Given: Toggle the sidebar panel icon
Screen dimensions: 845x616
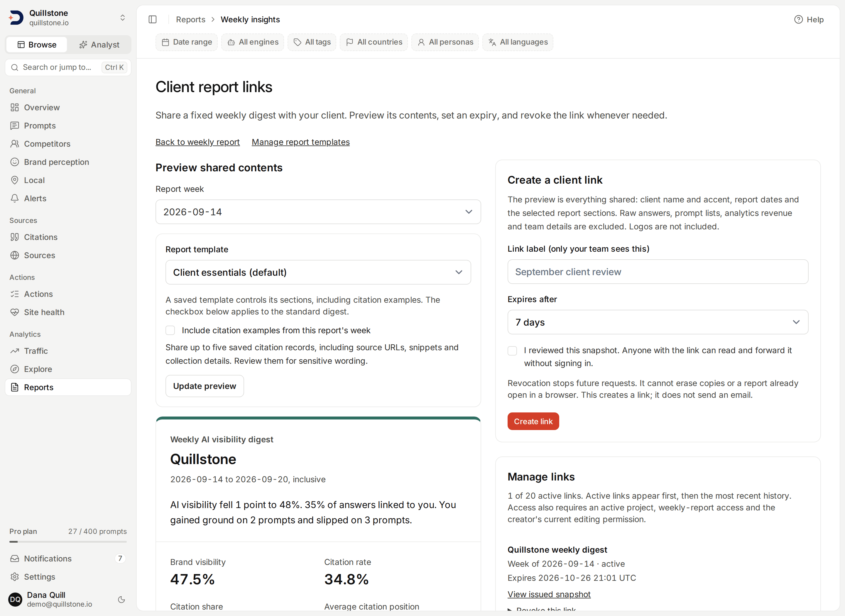Looking at the screenshot, I should click(x=153, y=19).
